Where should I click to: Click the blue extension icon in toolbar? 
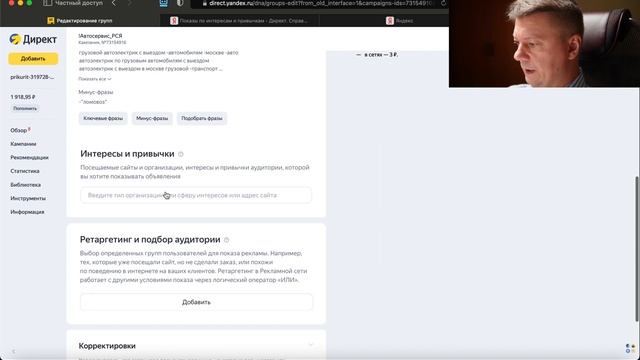click(163, 3)
